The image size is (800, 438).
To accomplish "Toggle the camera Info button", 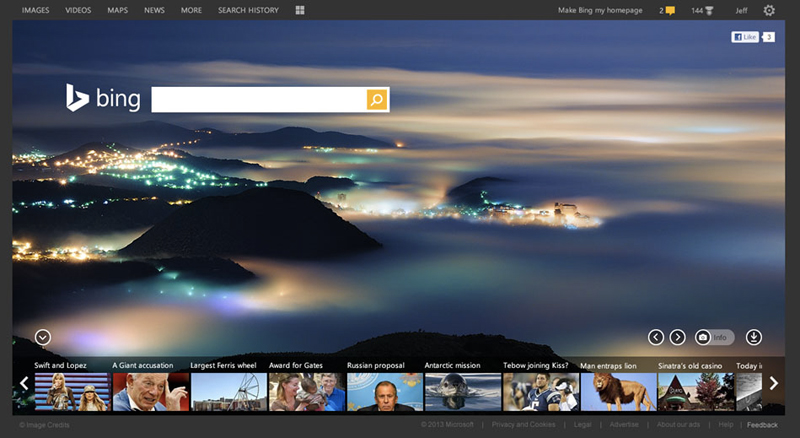I will click(x=714, y=337).
